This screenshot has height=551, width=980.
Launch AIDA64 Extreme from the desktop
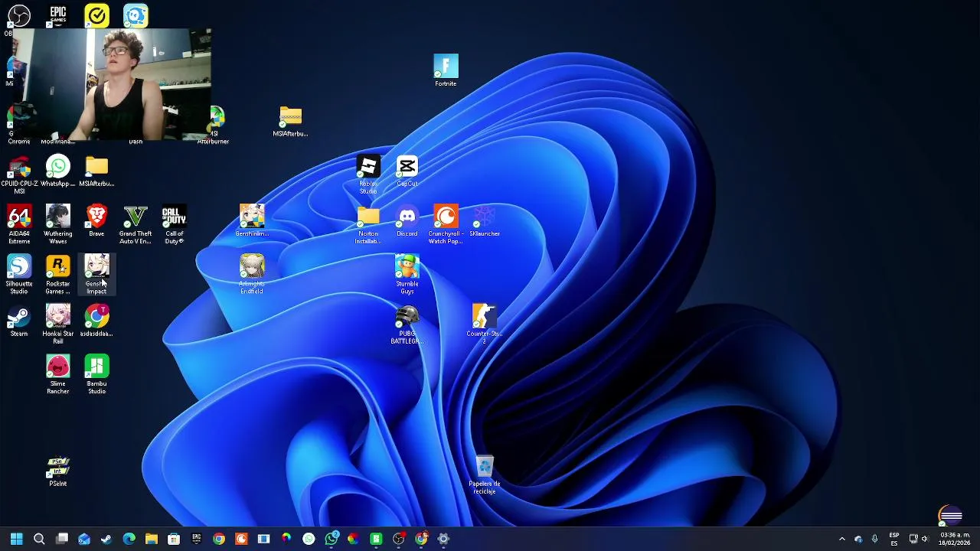(x=19, y=224)
